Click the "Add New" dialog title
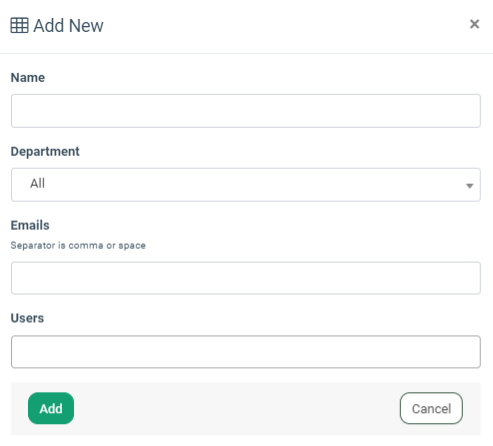Viewport: 493px width, 446px height. coord(68,26)
